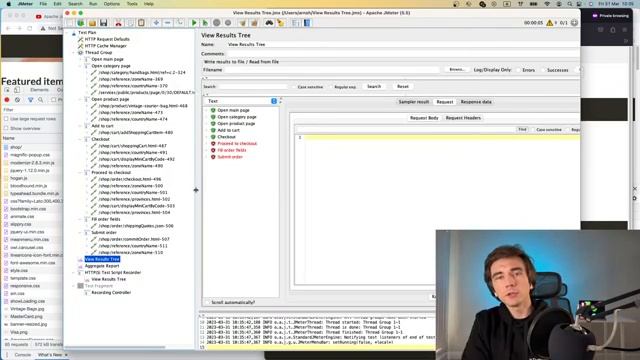Save the test plan with floppy icon
640x360 pixels.
pos(103,23)
